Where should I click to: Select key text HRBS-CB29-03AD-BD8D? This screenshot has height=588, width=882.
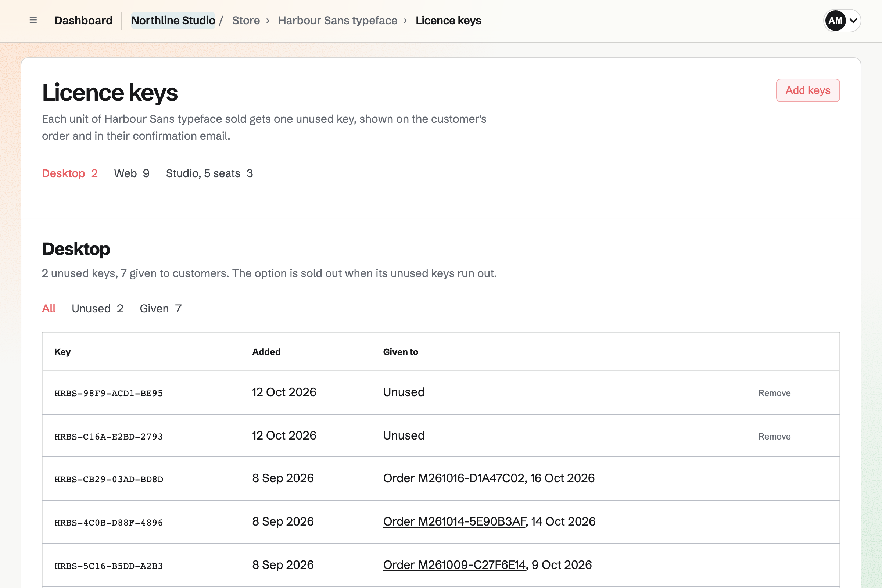coord(109,479)
